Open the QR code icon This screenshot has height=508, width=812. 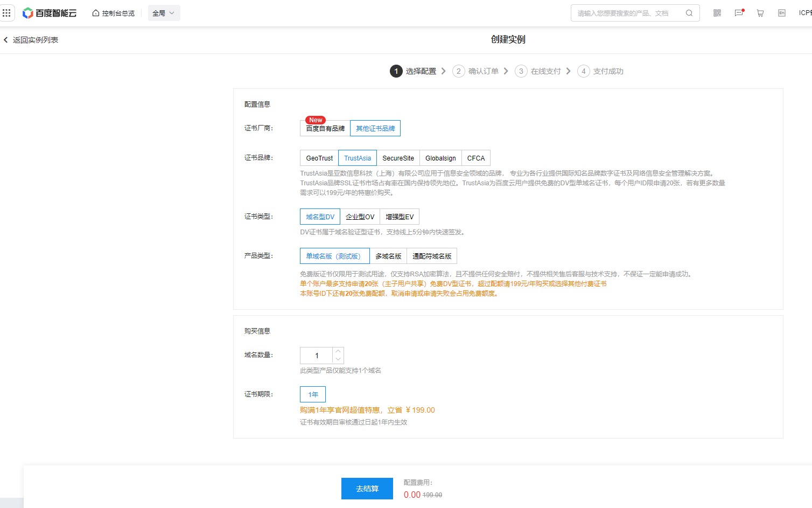[717, 13]
